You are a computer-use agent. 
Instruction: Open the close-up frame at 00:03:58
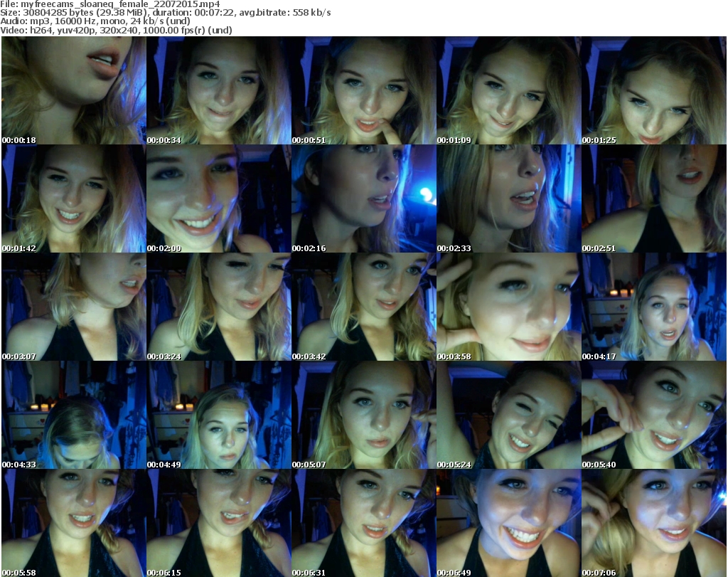coord(509,307)
